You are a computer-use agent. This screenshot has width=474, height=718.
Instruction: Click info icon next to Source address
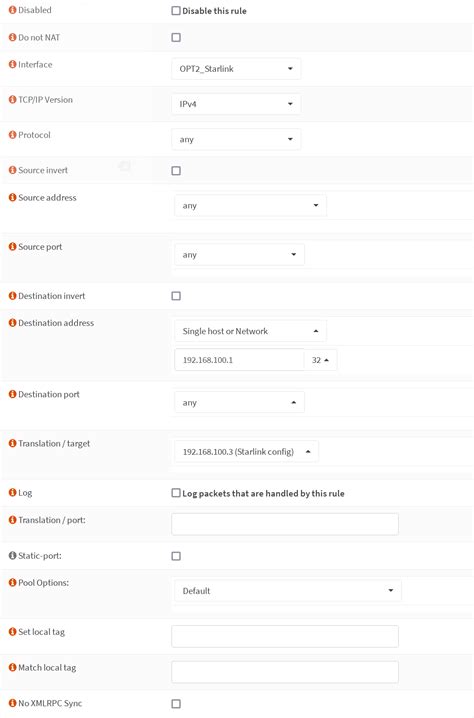click(x=12, y=198)
